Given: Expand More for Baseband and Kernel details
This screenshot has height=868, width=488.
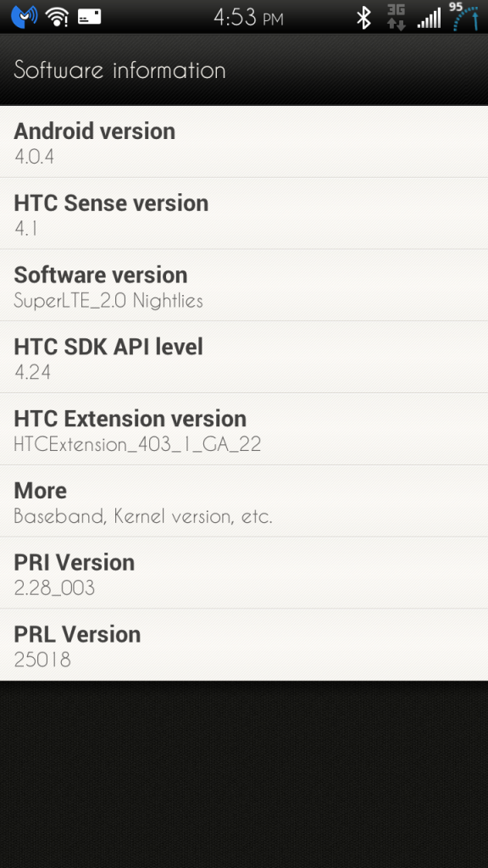Looking at the screenshot, I should 244,502.
